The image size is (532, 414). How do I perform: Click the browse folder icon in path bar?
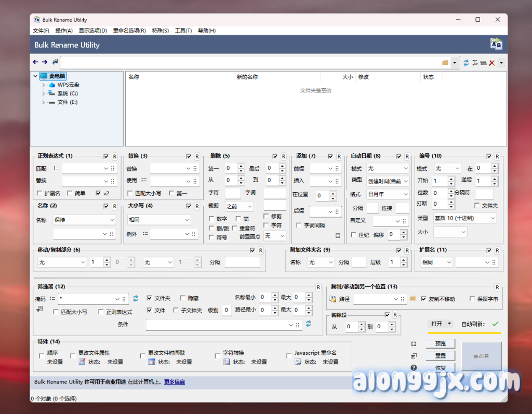point(445,62)
